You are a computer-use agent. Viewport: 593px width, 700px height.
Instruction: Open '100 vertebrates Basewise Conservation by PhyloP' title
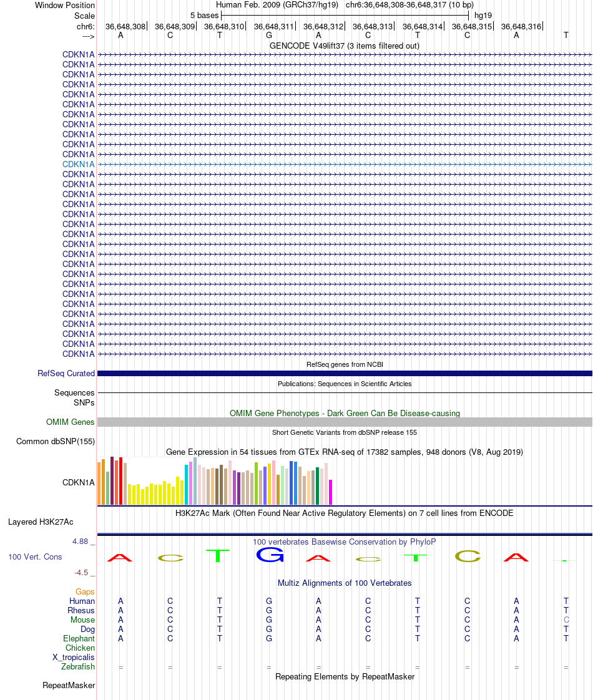[x=345, y=542]
